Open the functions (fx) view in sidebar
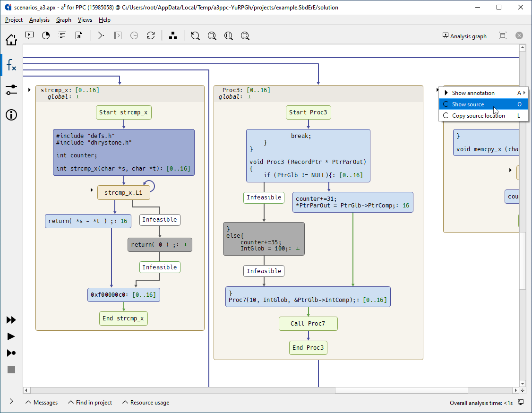 click(x=11, y=64)
